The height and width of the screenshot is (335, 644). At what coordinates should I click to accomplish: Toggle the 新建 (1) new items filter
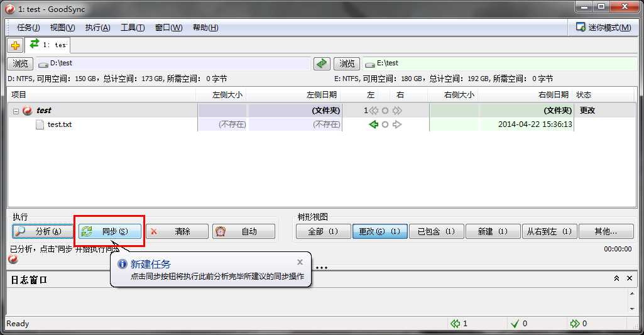493,231
